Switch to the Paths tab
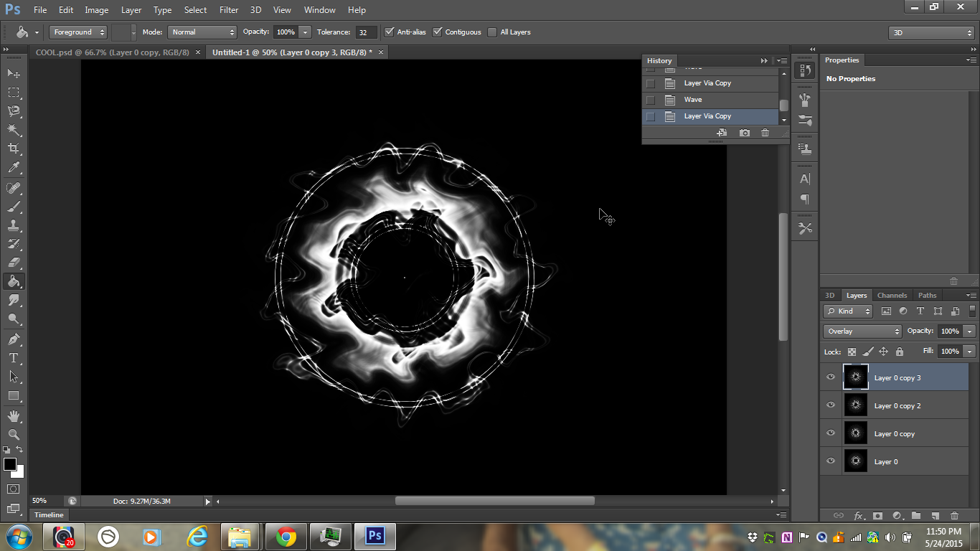The image size is (980, 551). tap(928, 295)
